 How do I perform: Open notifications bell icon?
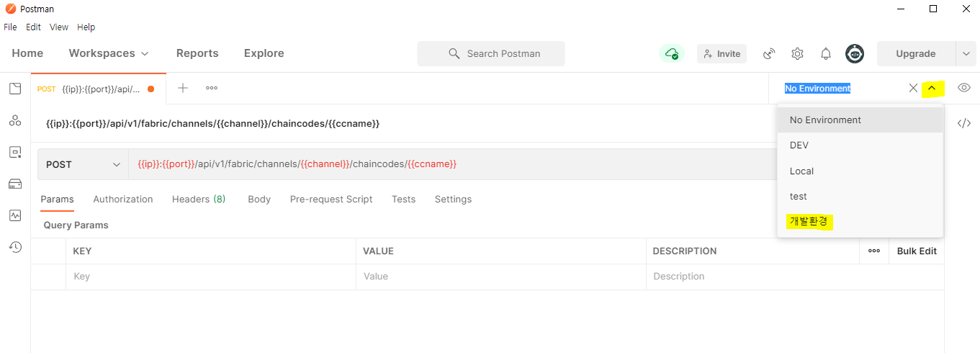(826, 53)
